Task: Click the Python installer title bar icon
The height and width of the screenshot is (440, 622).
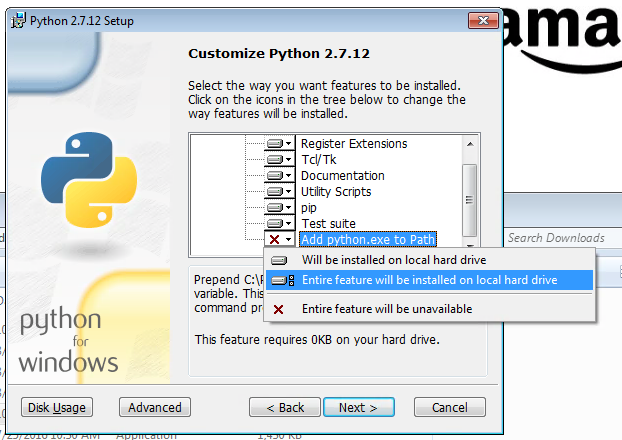Action: [x=18, y=20]
